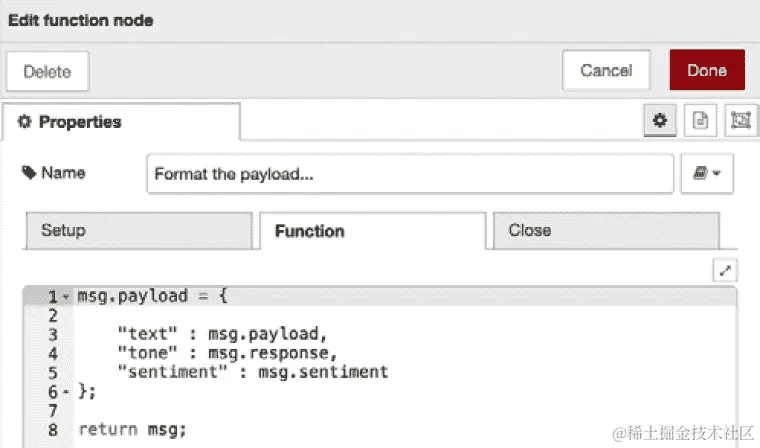Click line number 2 in gutter

[x=53, y=316]
